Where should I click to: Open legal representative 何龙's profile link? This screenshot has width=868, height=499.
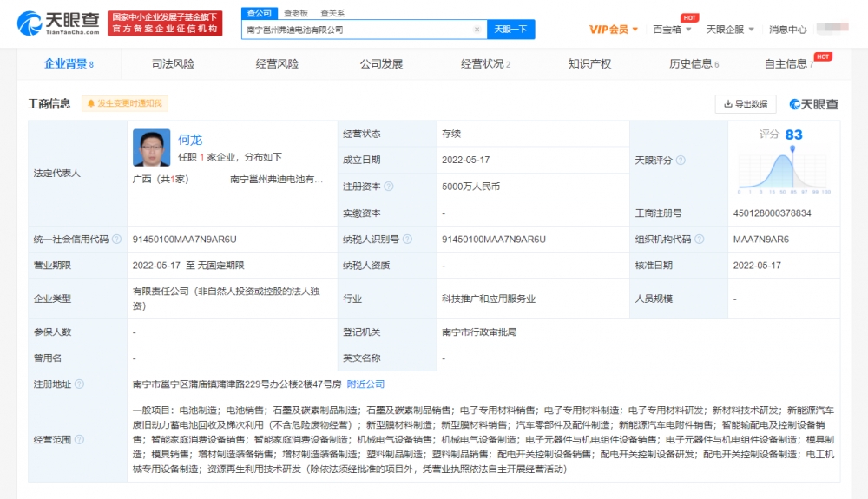[190, 140]
